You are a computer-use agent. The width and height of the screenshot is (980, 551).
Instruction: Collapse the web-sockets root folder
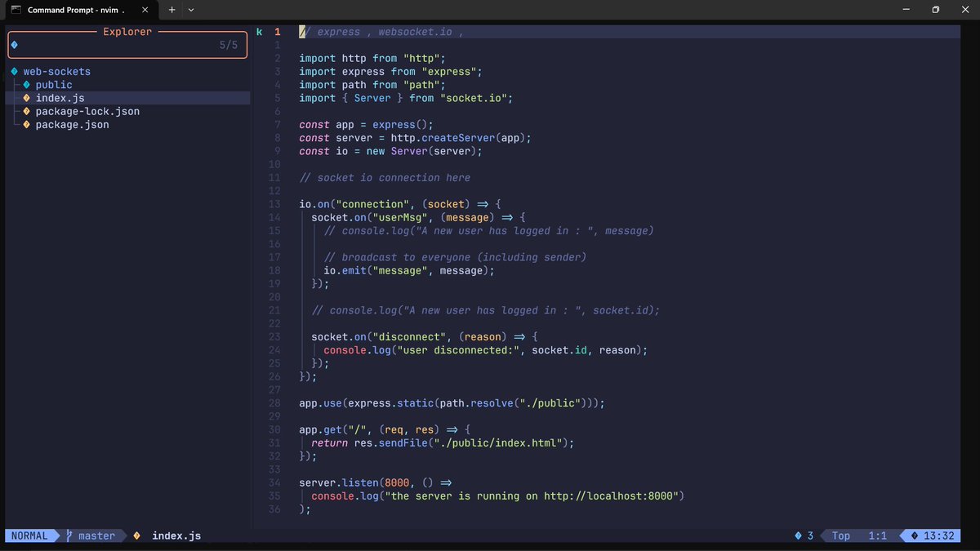click(x=57, y=72)
